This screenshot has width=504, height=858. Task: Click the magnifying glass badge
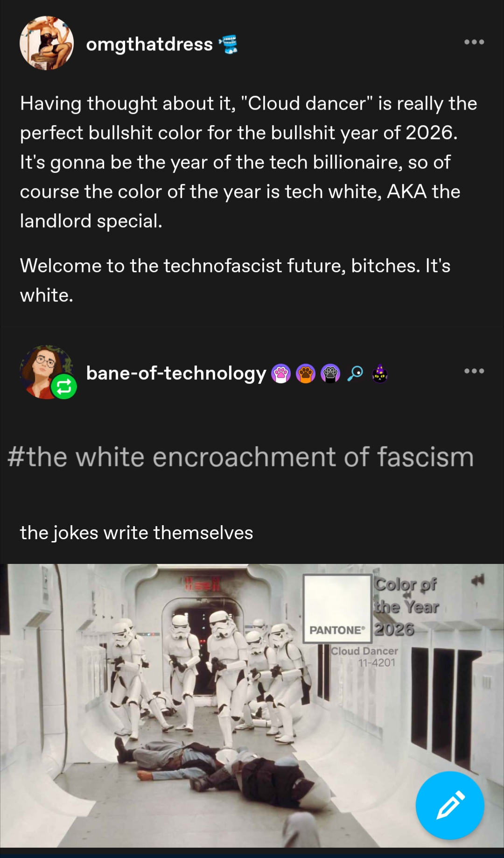(355, 373)
